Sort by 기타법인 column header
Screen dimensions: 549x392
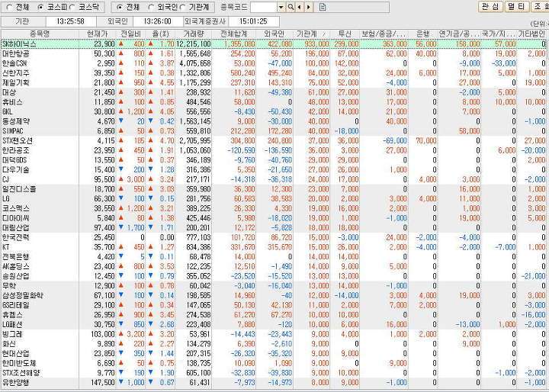pos(531,34)
